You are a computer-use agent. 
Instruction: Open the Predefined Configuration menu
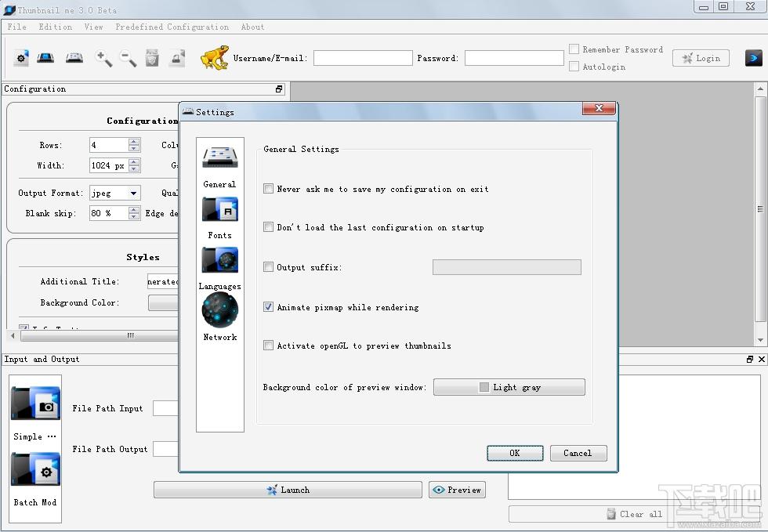(172, 27)
